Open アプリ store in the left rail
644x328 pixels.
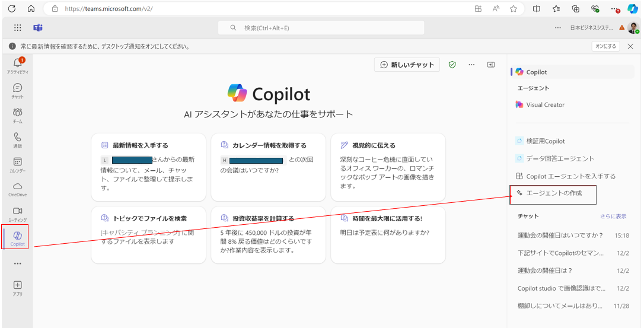tap(18, 288)
